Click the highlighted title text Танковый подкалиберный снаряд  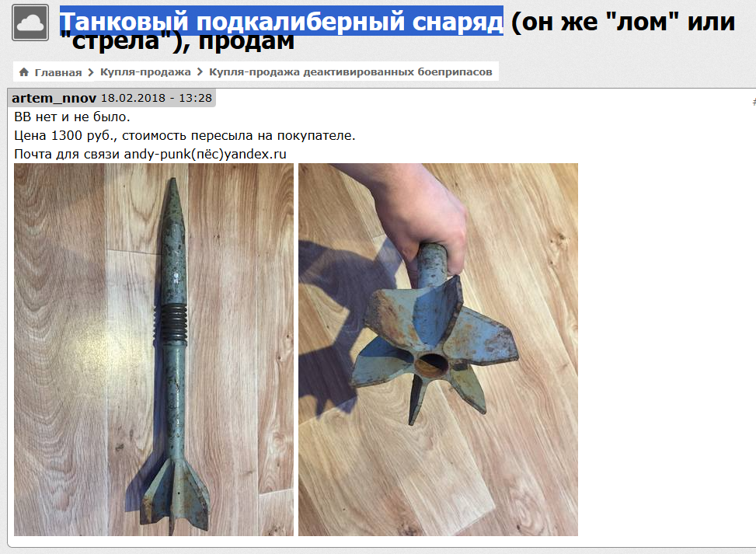coord(281,22)
